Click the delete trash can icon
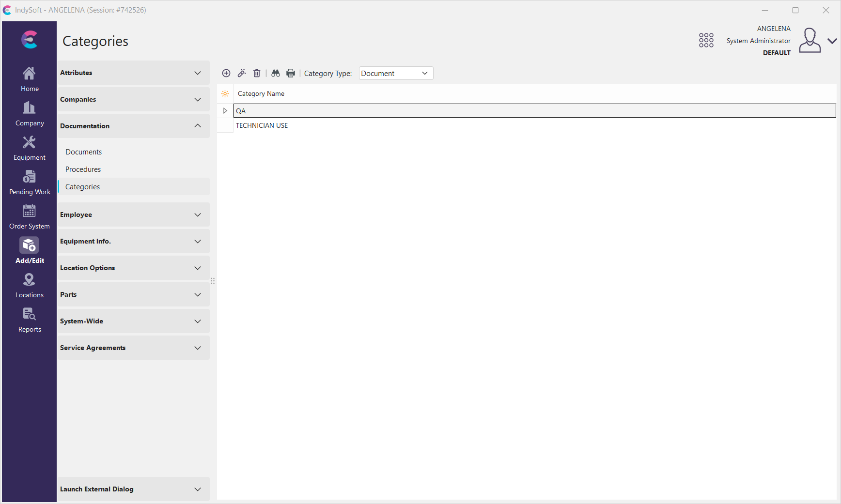841x504 pixels. 257,73
